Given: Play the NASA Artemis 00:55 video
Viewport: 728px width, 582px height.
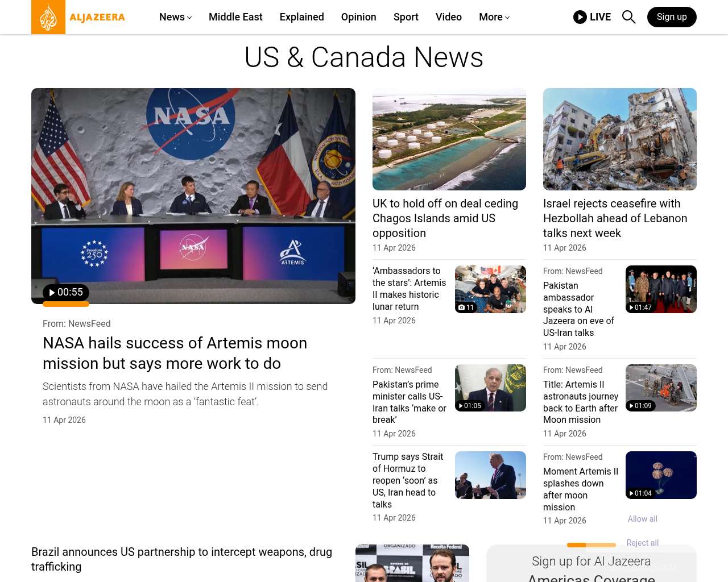Looking at the screenshot, I should (x=66, y=292).
